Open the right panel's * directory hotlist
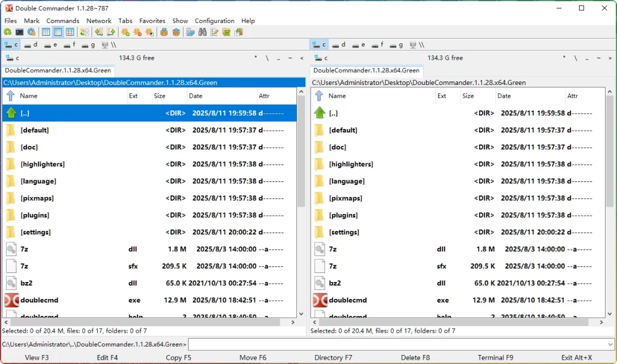Viewport: 617px width, 364px height. point(564,58)
